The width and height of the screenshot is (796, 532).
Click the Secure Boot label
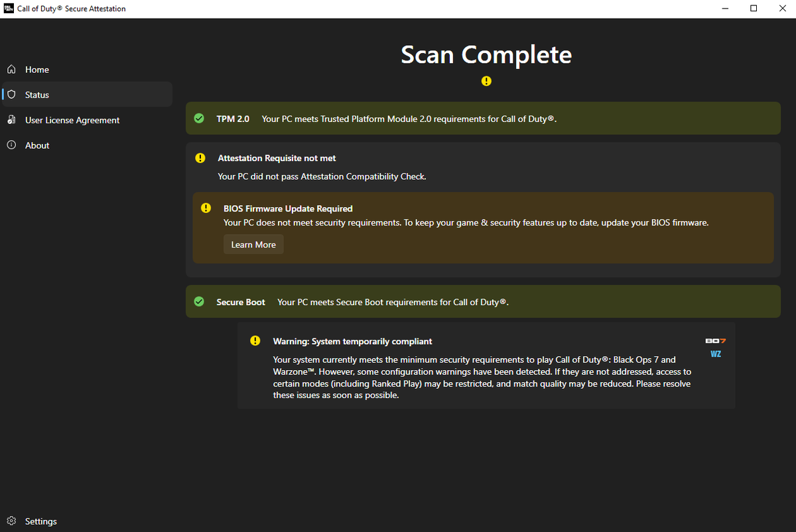click(241, 302)
